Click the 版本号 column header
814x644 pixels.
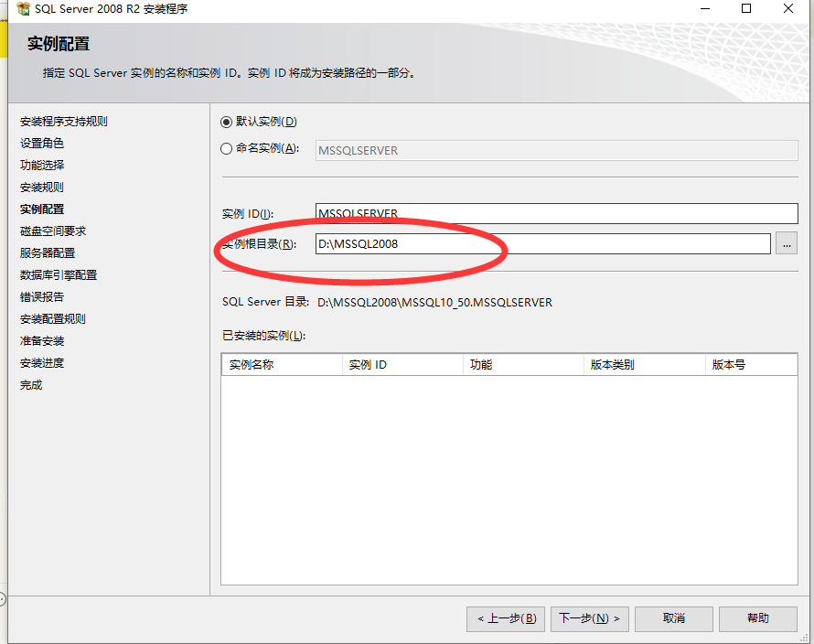(x=752, y=365)
